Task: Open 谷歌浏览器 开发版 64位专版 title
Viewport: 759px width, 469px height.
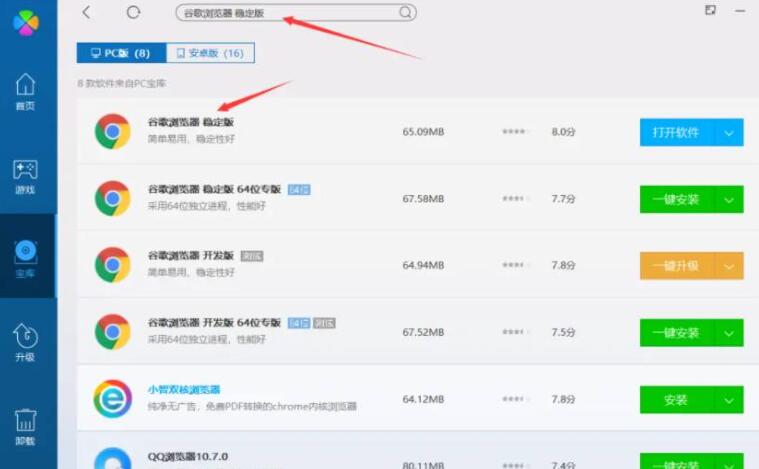Action: pos(214,322)
